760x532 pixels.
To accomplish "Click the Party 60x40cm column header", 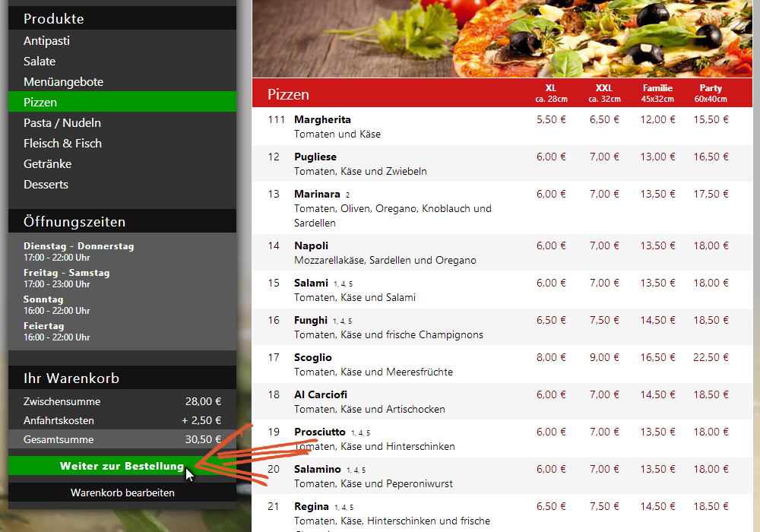I will [711, 93].
